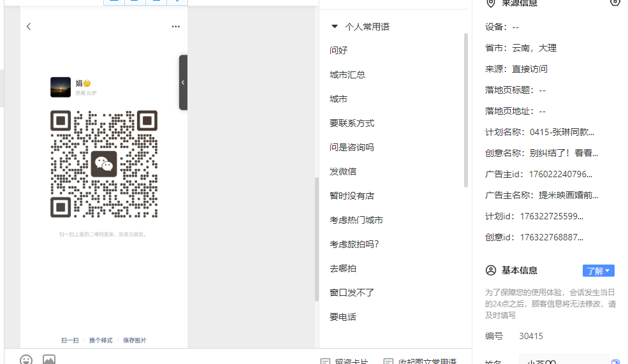Click the 创意id value
The width and height of the screenshot is (628, 364).
[x=551, y=238]
